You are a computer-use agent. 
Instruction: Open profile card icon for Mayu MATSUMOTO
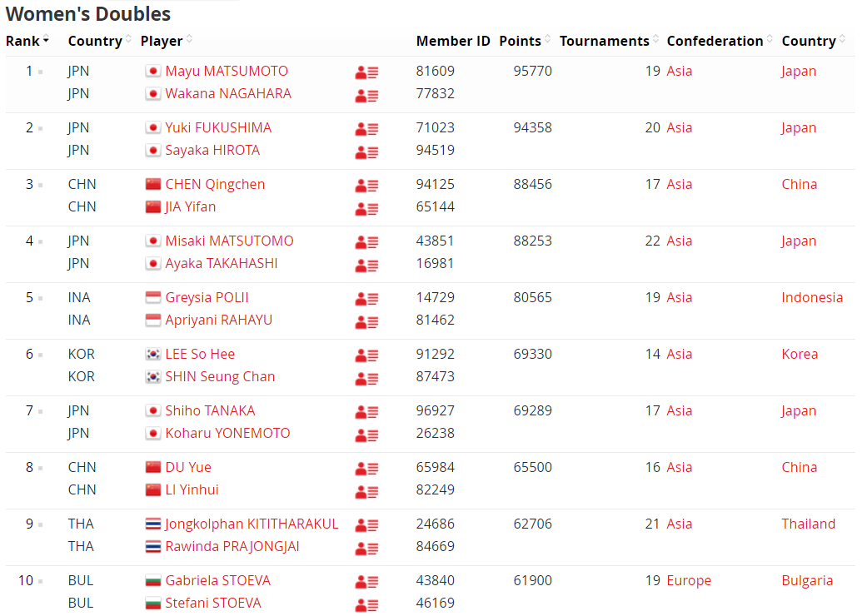pyautogui.click(x=366, y=72)
